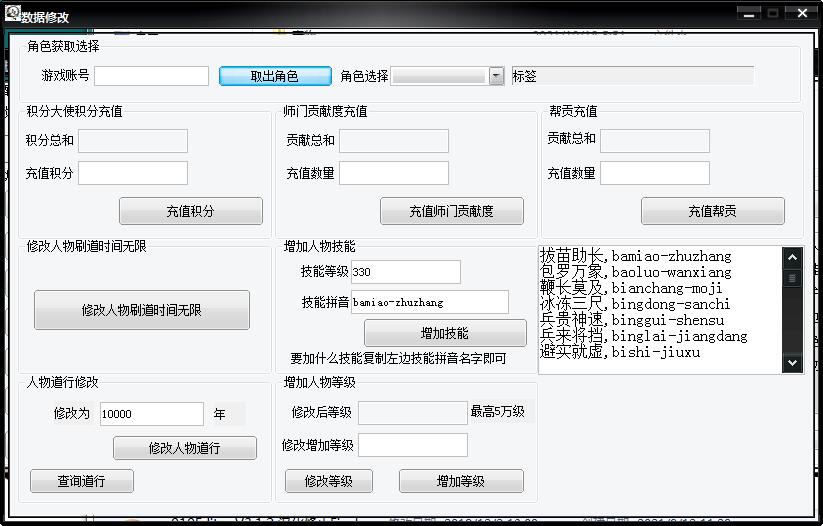Click the 充值师门贡献度 button
Screen dimensions: 823x526
(x=451, y=211)
